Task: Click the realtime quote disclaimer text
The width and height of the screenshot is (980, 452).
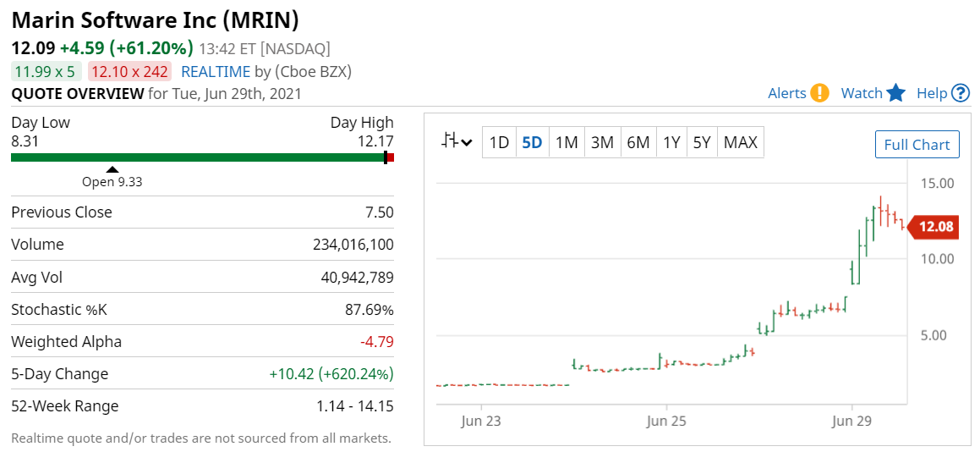Action: 201,438
